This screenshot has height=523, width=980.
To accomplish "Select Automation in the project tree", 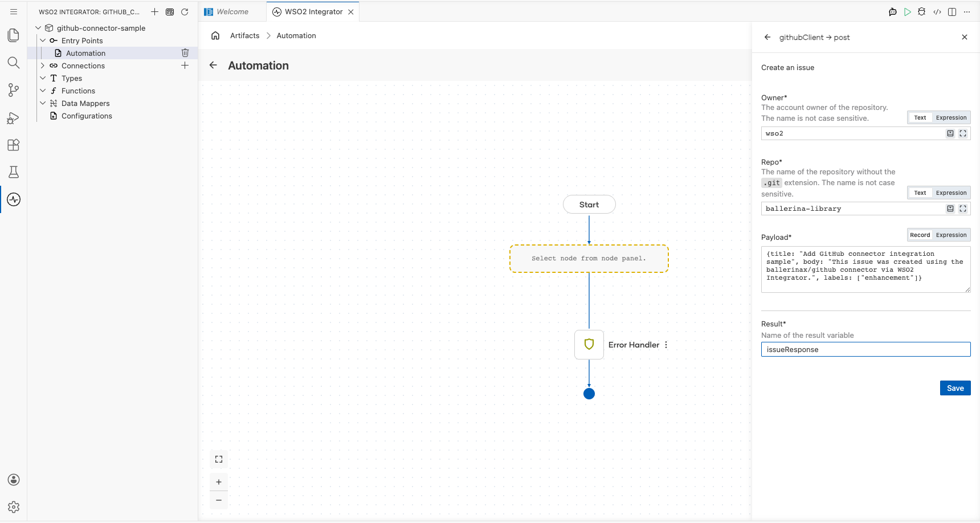I will (x=85, y=53).
